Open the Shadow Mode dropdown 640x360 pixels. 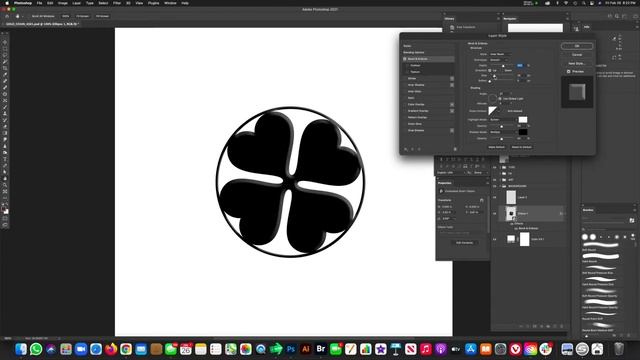click(x=503, y=132)
